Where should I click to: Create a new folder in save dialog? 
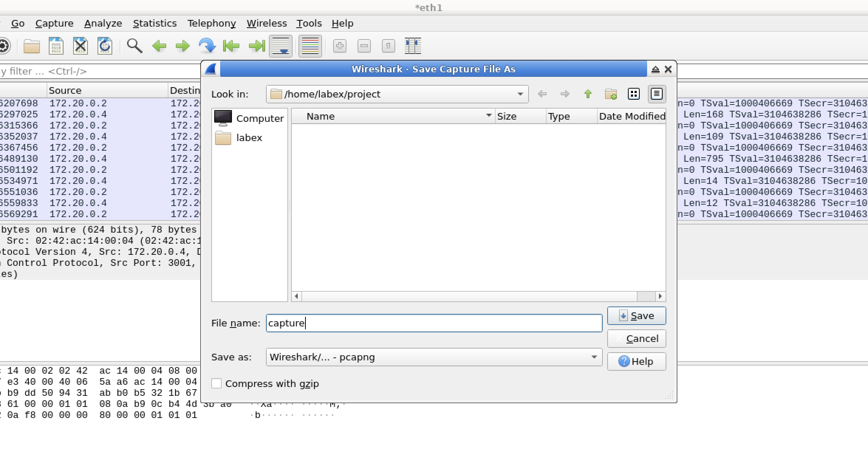pyautogui.click(x=611, y=94)
